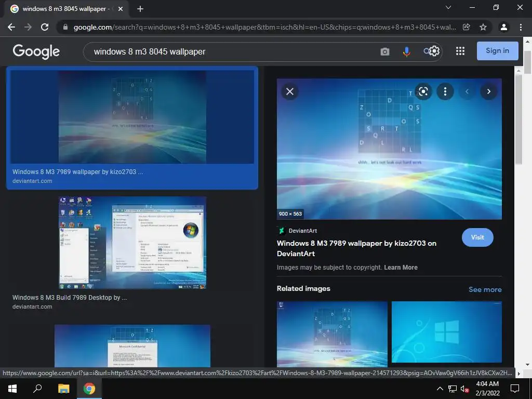The image size is (532, 399).
Task: Go back with the browser back arrow
Action: 11,27
